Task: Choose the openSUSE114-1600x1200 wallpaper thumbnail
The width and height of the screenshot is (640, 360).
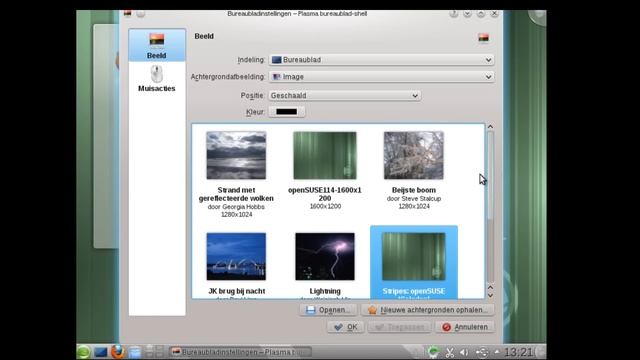Action: click(x=325, y=155)
